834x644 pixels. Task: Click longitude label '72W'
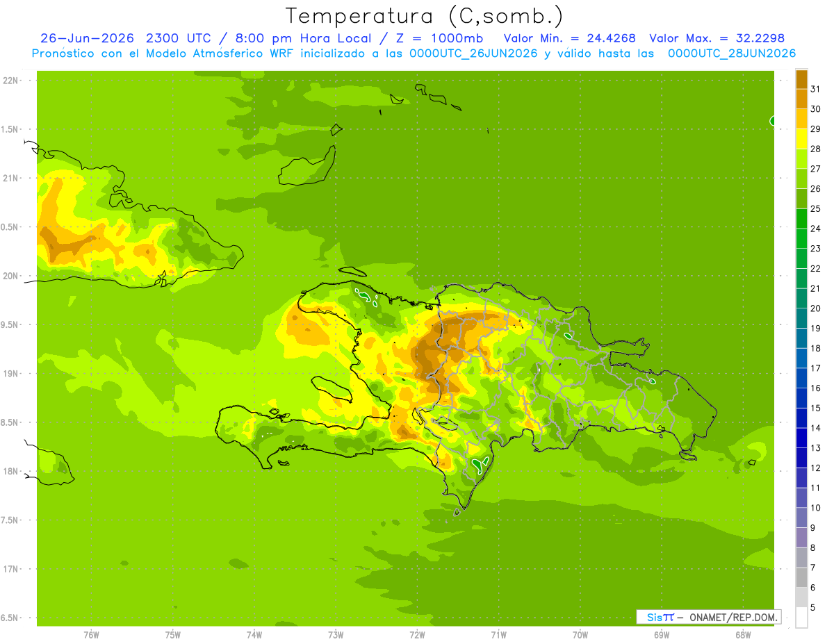click(x=417, y=635)
